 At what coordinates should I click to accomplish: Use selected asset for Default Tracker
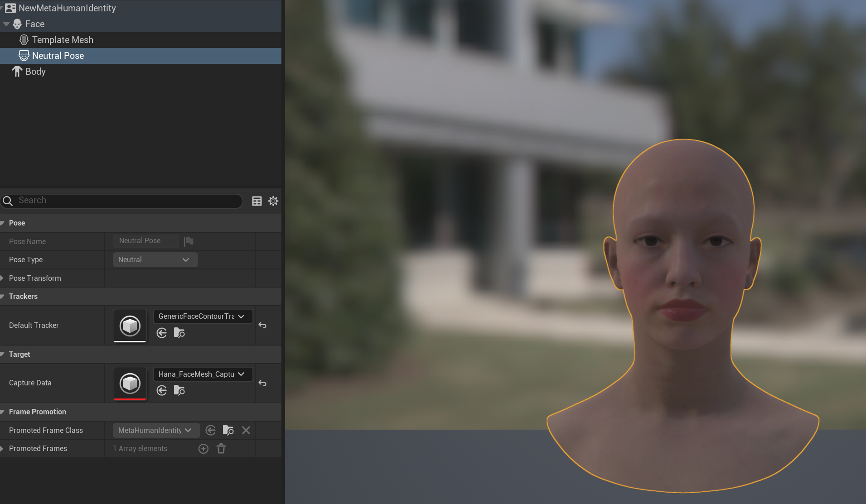point(162,333)
